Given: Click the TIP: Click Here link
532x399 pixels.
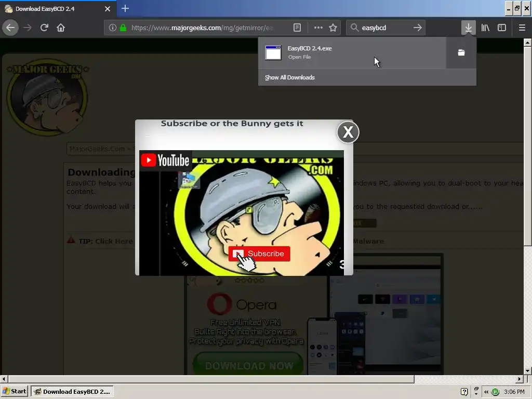Looking at the screenshot, I should click(105, 241).
